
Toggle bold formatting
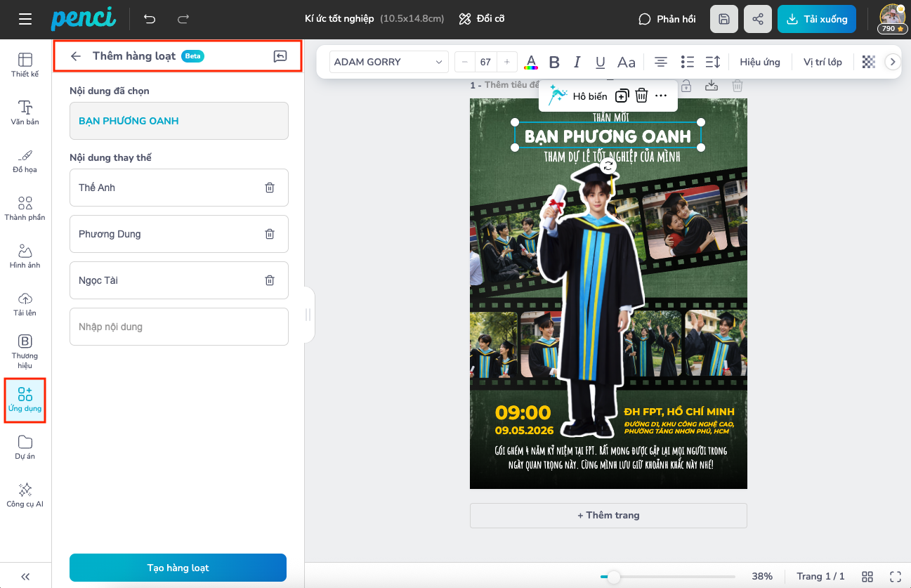click(x=554, y=62)
